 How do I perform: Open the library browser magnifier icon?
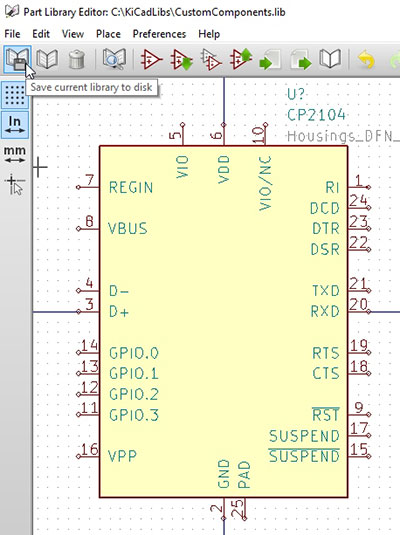point(114,59)
